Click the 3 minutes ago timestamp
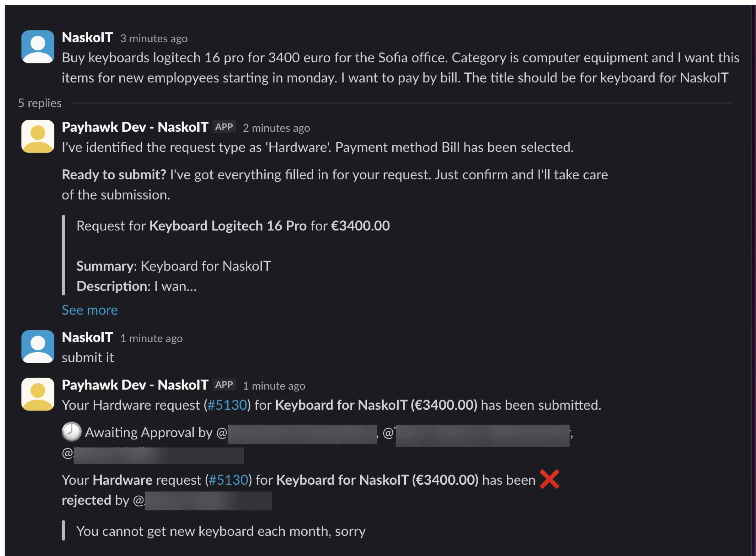The image size is (756, 556). 154,38
